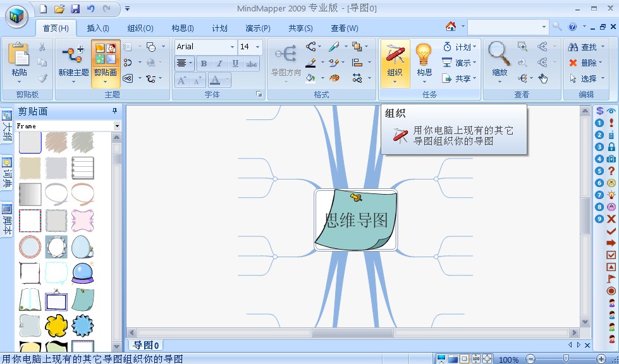The image size is (619, 364).
Task: Switch to the View (查看(W)) ribbon tab
Action: (x=344, y=28)
